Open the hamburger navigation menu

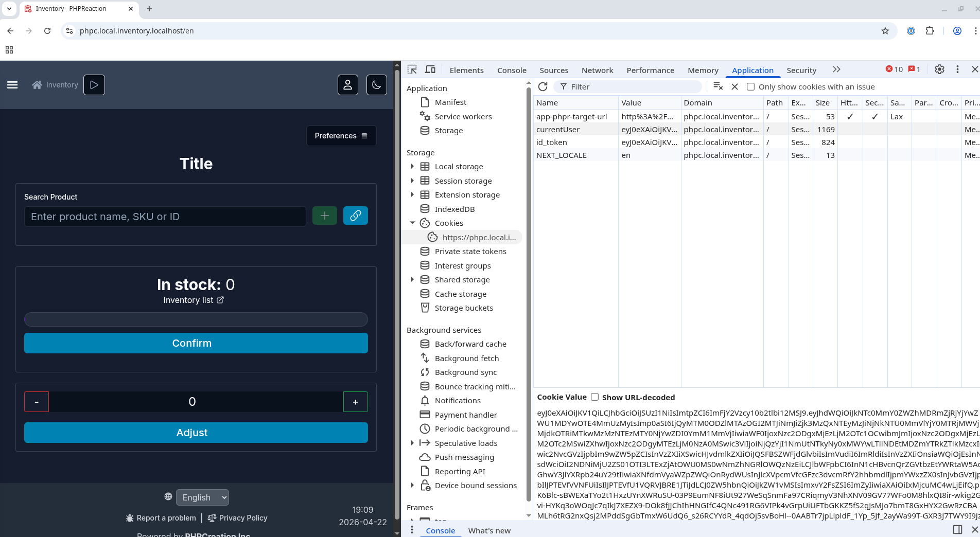[12, 85]
